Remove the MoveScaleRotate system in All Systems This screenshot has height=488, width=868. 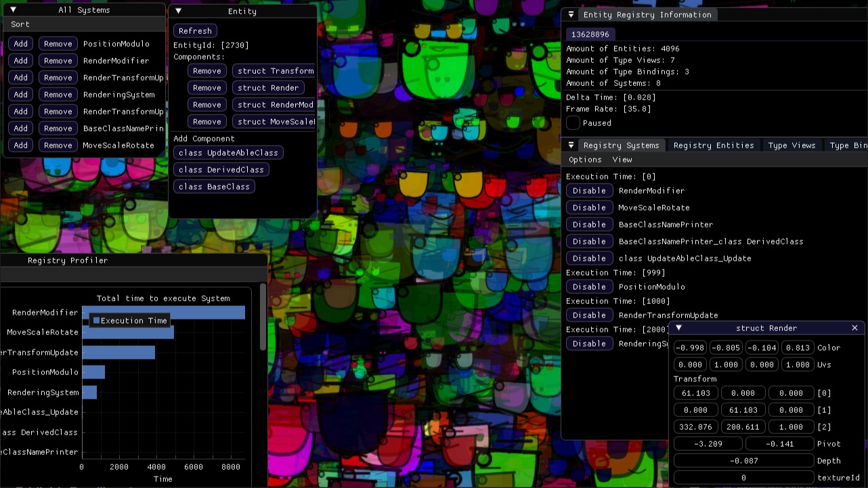pyautogui.click(x=58, y=145)
